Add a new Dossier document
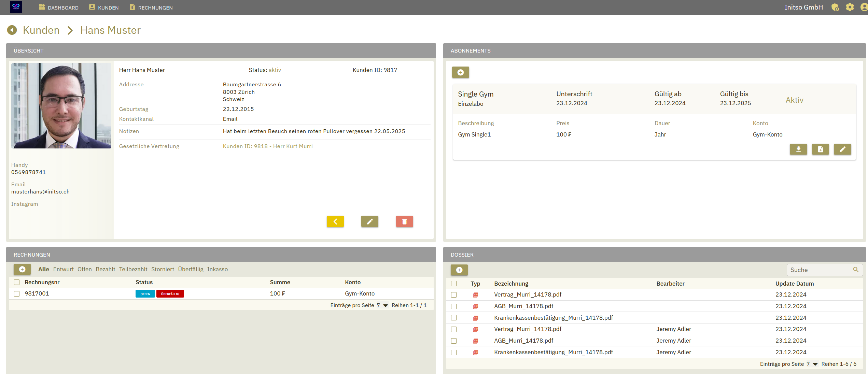 (x=459, y=270)
